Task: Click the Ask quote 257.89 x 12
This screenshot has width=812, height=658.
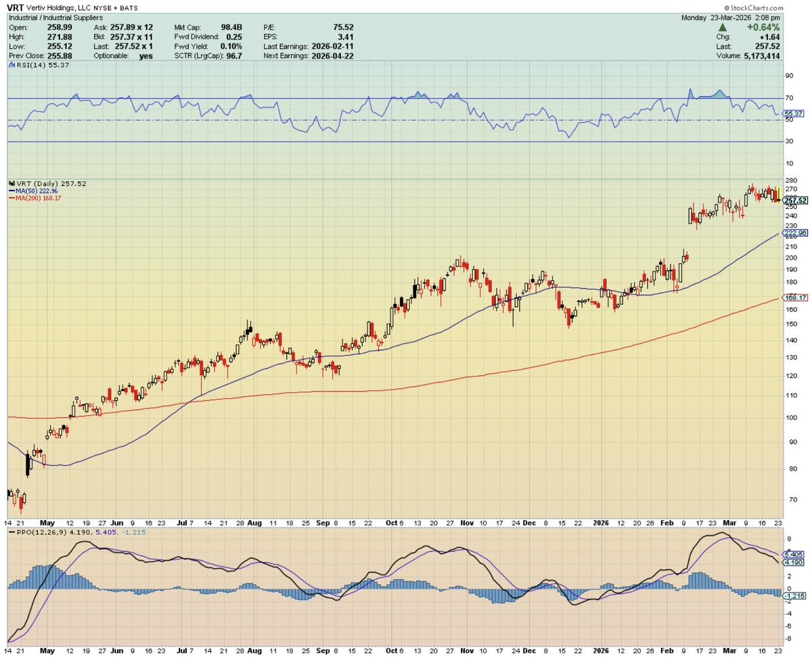Action: point(131,27)
